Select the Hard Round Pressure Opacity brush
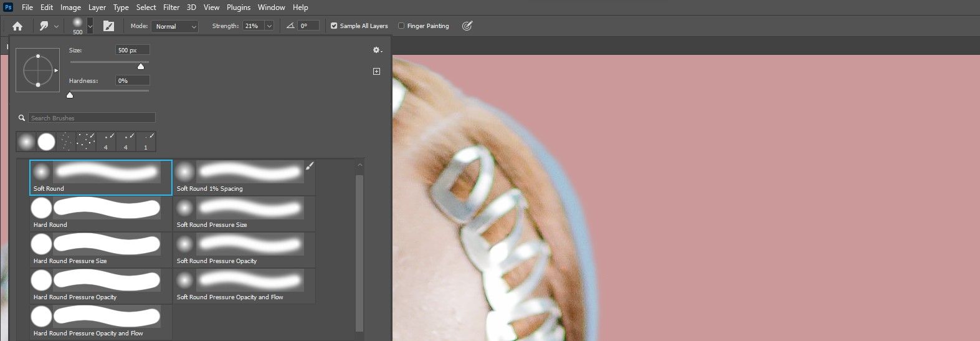The image size is (980, 341). (101, 286)
